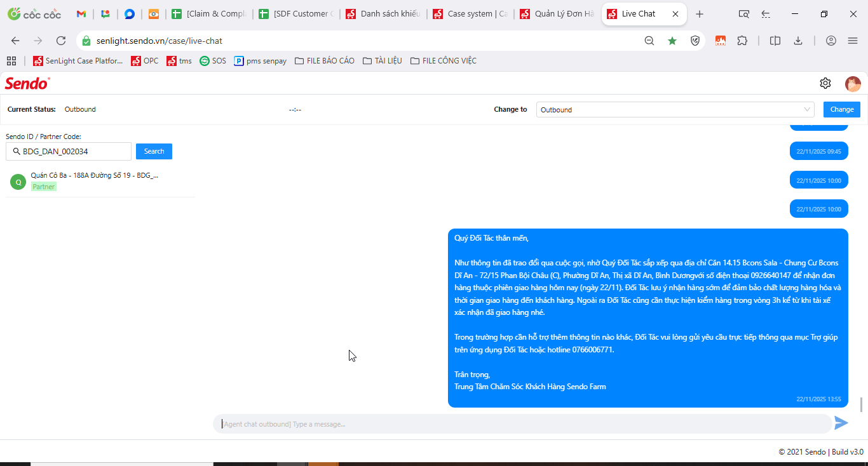The height and width of the screenshot is (466, 868).
Task: Switch to the pinned Gmail tab
Action: [81, 14]
